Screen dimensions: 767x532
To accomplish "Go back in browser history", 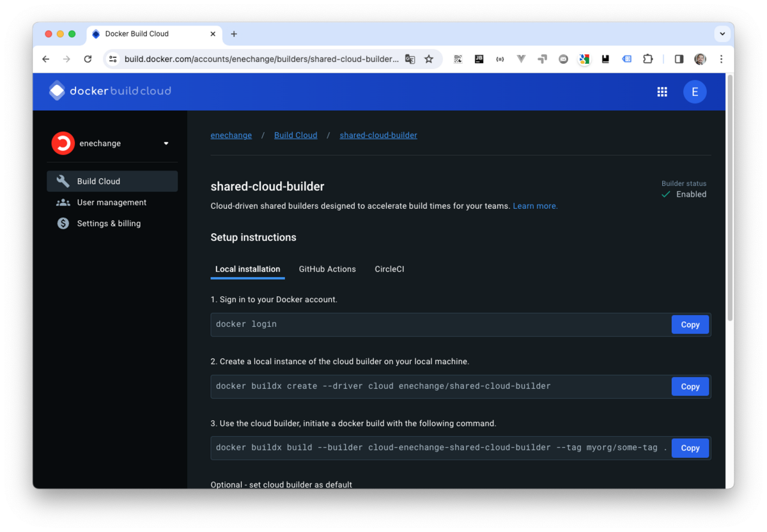I will (46, 59).
